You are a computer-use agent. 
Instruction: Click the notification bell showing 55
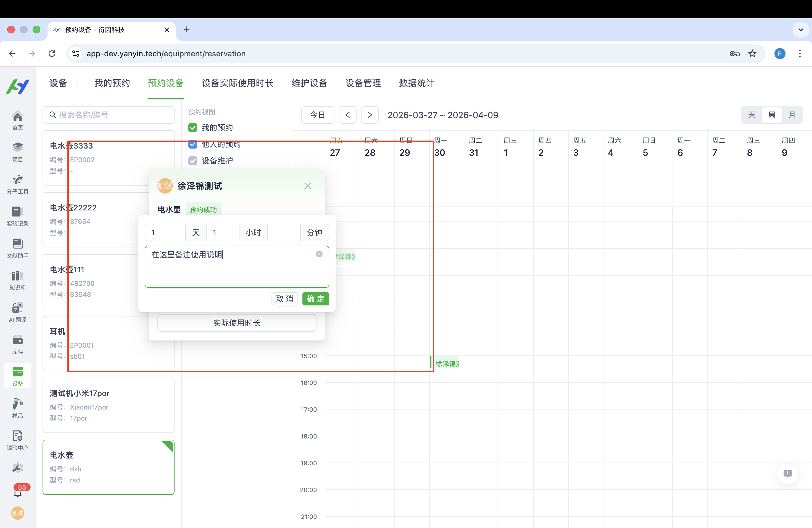18,492
